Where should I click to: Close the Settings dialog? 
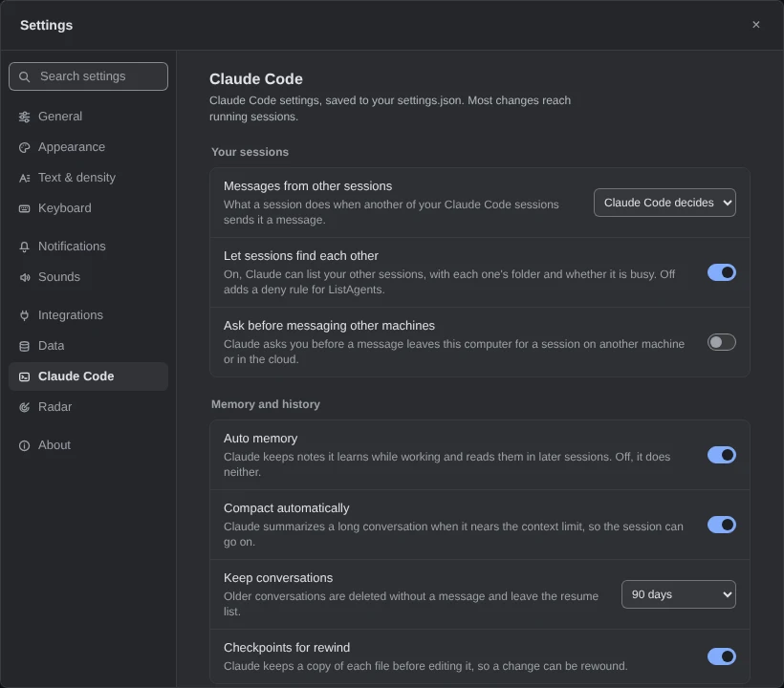coord(755,25)
